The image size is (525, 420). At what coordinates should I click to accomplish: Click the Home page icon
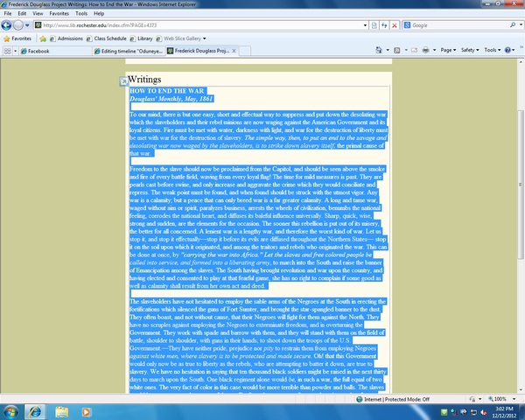tap(379, 50)
